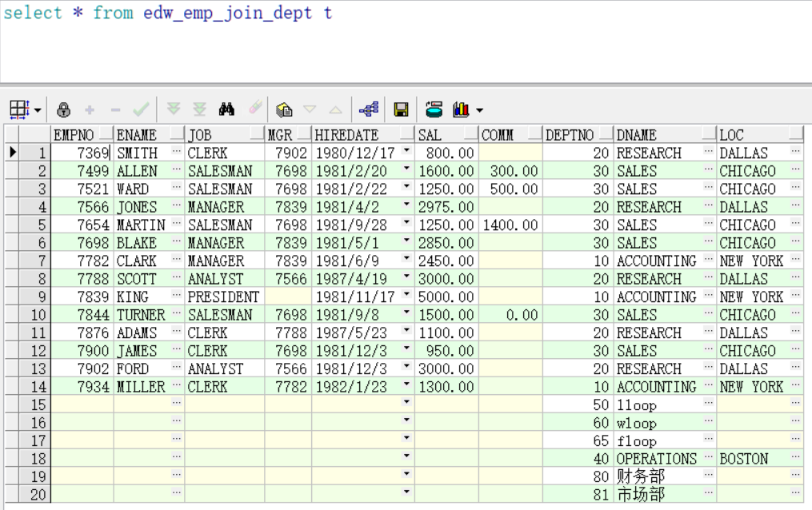Click the ENAME column header
The width and height of the screenshot is (812, 510).
point(149,135)
